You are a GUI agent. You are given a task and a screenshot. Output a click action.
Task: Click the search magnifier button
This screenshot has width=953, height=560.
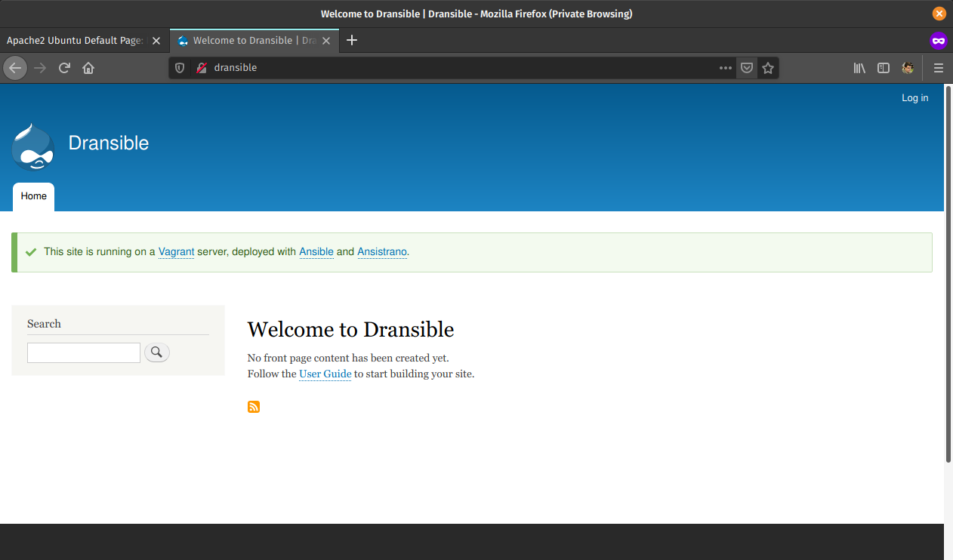[156, 352]
